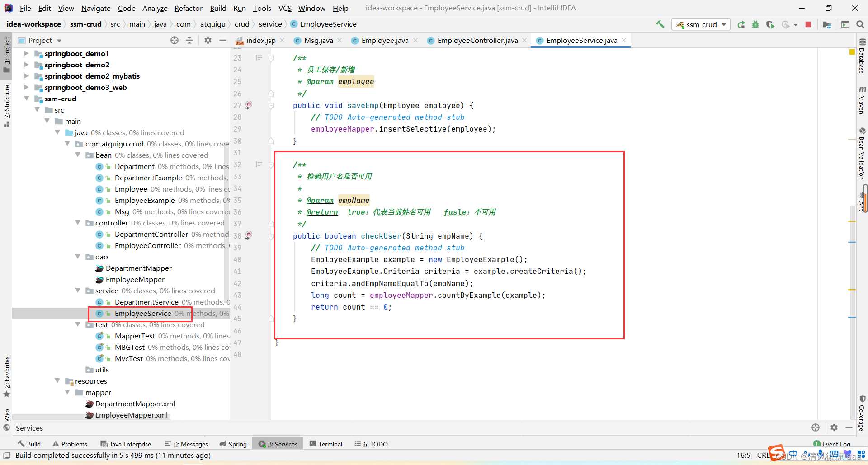Image resolution: width=868 pixels, height=465 pixels.
Task: Select DepartmentController in the tree
Action: [151, 234]
